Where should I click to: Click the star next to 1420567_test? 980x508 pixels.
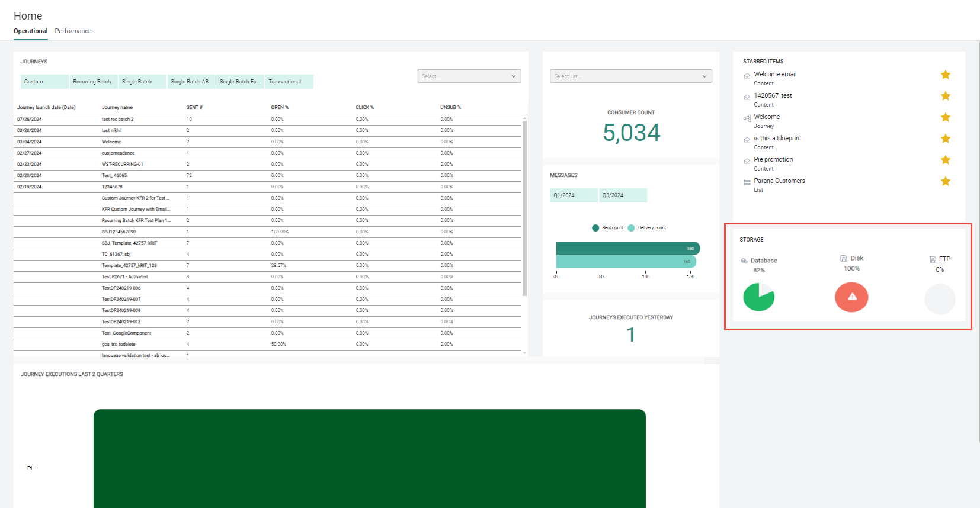tap(945, 96)
